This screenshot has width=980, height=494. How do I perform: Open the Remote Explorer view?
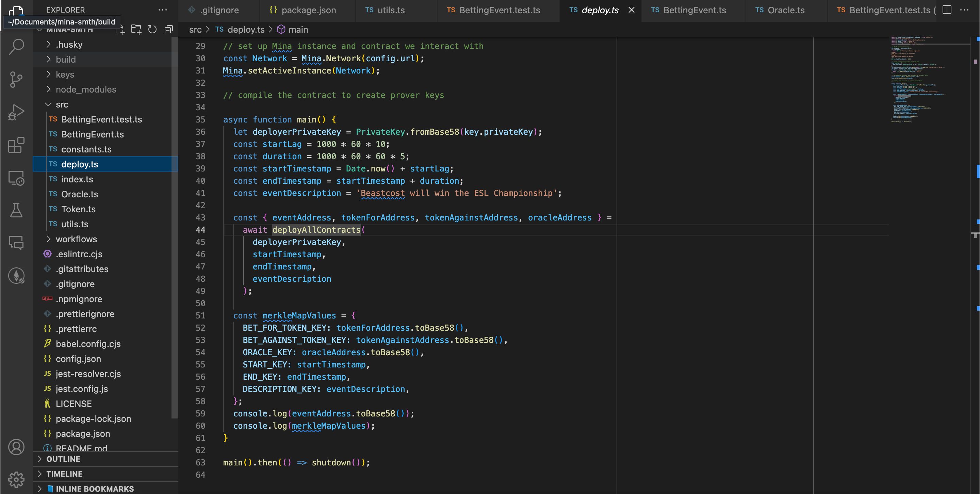point(16,178)
